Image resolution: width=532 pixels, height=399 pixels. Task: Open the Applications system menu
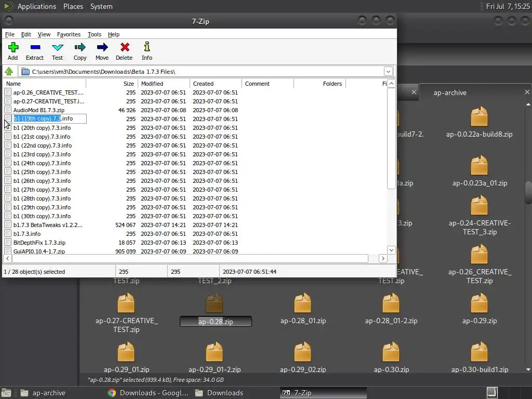pyautogui.click(x=37, y=6)
